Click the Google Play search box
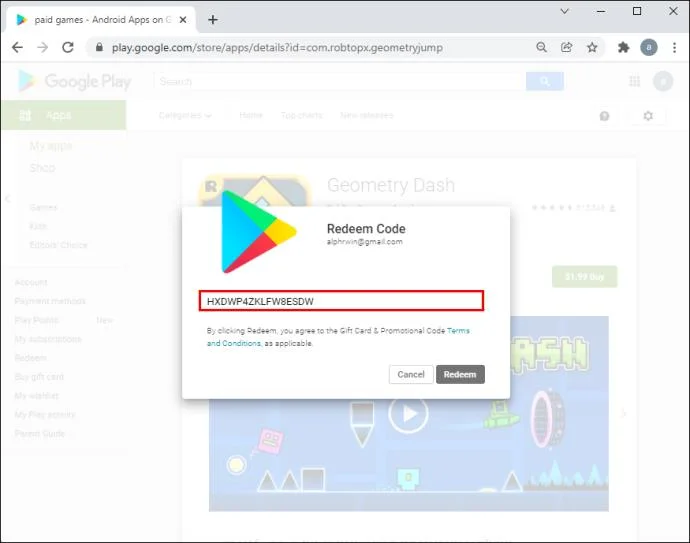The image size is (690, 543). tap(340, 81)
